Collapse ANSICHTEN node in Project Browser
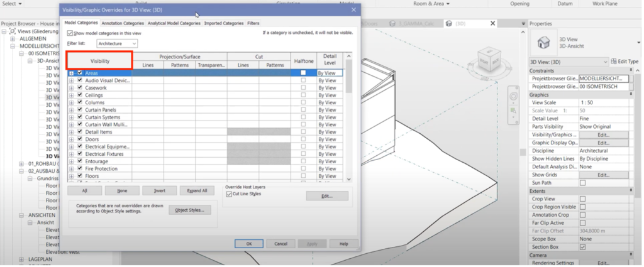 21,215
